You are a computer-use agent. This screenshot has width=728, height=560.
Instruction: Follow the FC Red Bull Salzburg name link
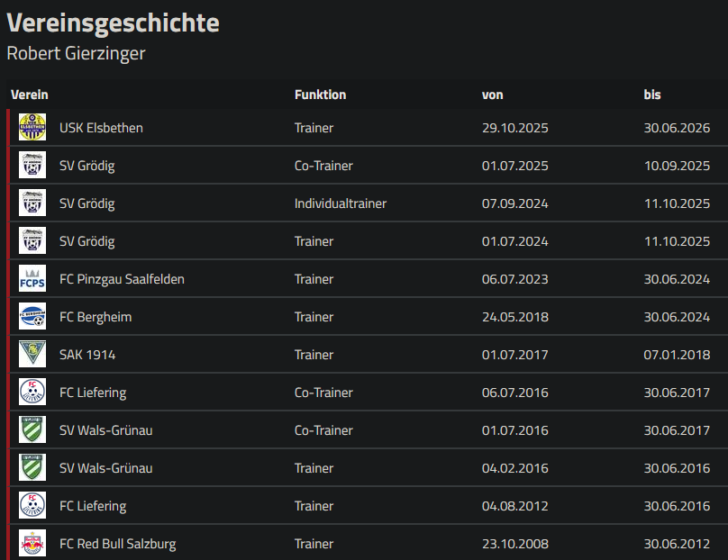click(x=117, y=544)
